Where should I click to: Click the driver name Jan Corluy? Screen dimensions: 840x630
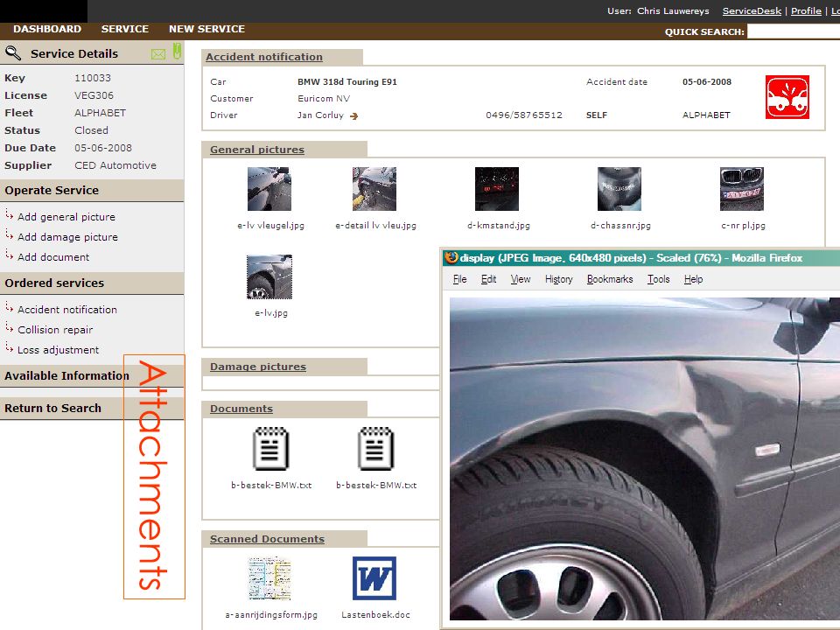pyautogui.click(x=320, y=115)
